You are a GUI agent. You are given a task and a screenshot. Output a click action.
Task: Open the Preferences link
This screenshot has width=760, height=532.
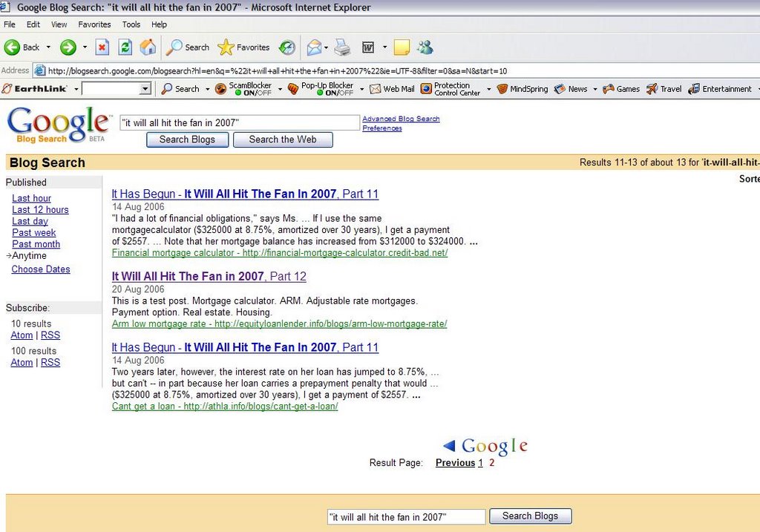coord(382,128)
